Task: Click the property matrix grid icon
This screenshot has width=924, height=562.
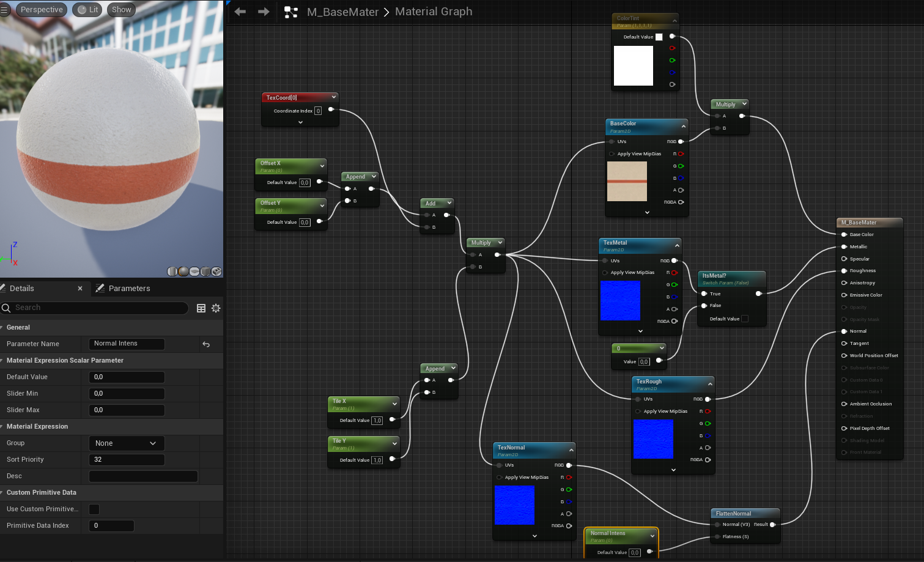Action: click(201, 308)
